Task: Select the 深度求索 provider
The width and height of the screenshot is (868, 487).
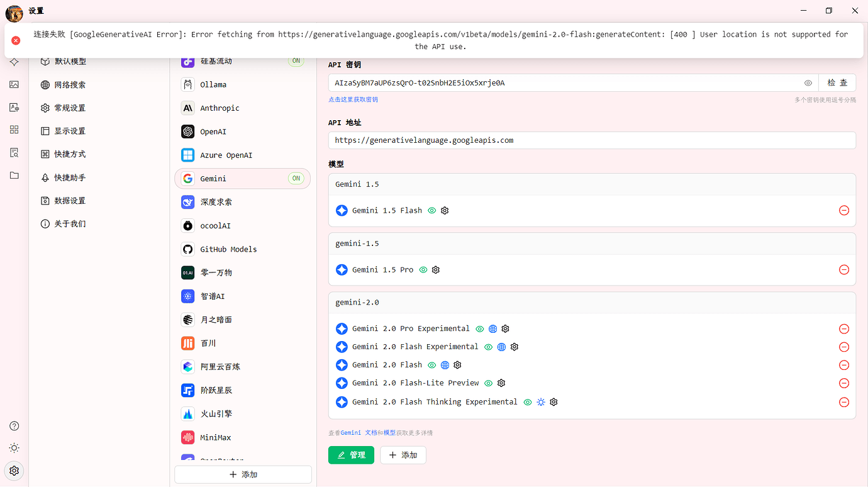Action: [x=242, y=202]
